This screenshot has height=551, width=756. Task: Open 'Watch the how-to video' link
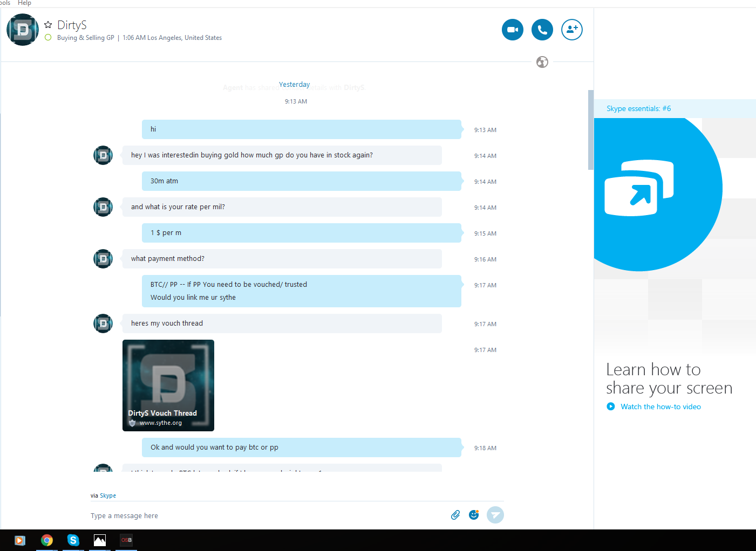coord(660,407)
